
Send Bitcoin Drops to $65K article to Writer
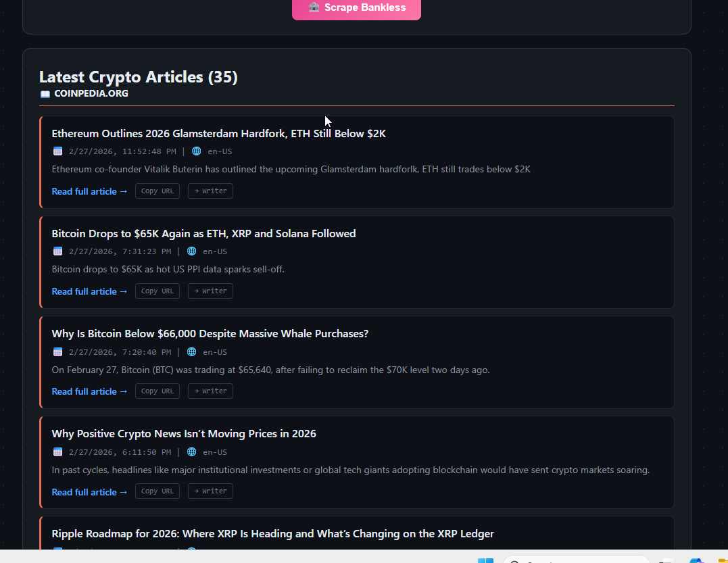(210, 291)
